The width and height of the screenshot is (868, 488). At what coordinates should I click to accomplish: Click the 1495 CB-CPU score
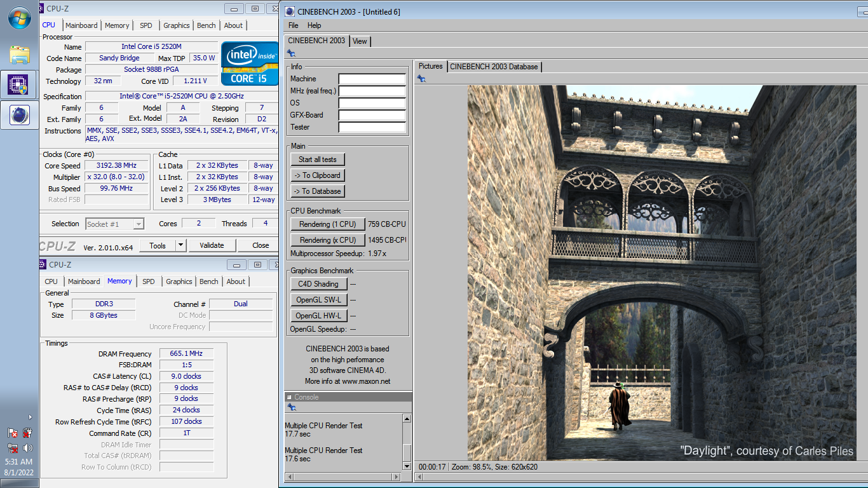tap(386, 240)
